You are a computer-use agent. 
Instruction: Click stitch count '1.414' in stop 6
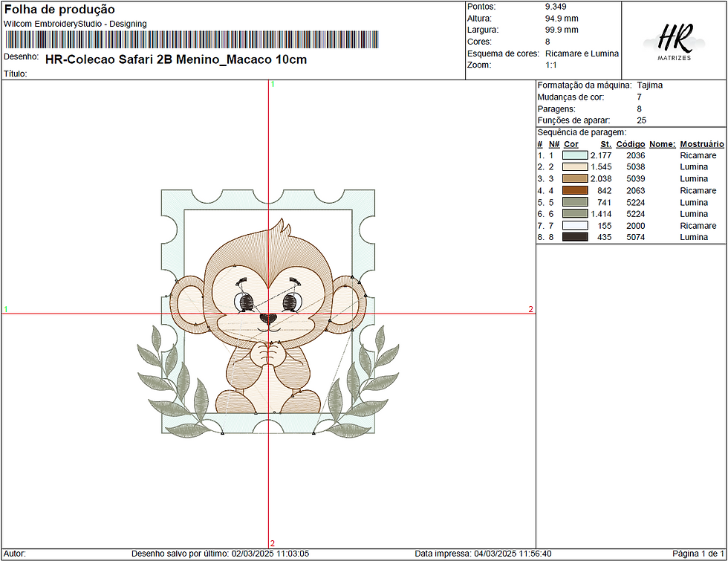click(x=601, y=214)
